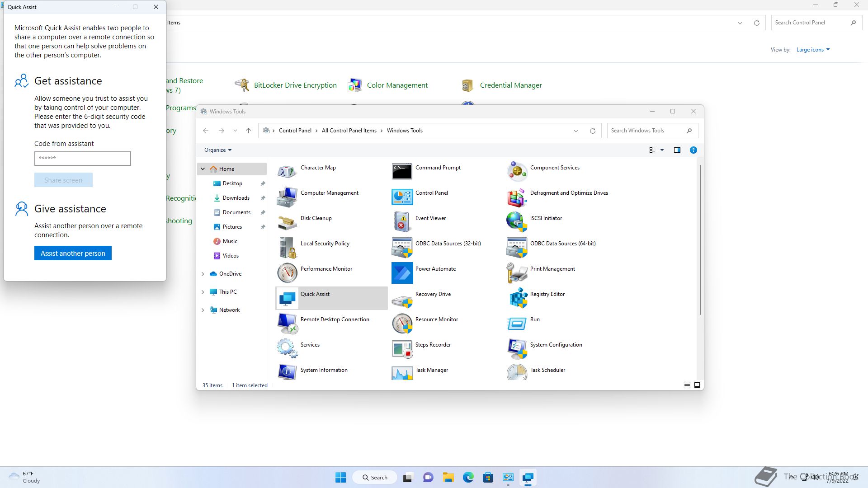Open Microsoft Edge from taskbar
Image resolution: width=868 pixels, height=488 pixels.
pyautogui.click(x=468, y=477)
